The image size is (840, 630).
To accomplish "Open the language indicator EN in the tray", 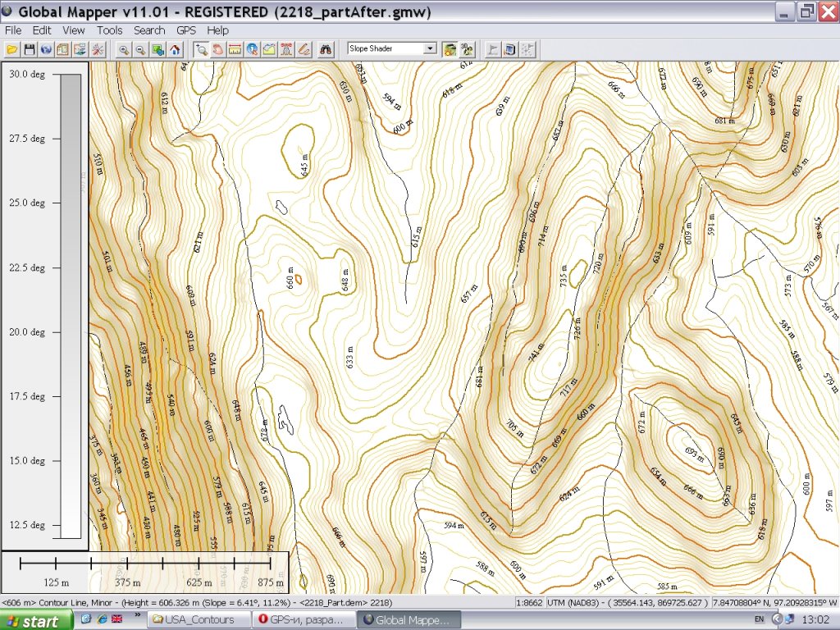I will (x=759, y=620).
